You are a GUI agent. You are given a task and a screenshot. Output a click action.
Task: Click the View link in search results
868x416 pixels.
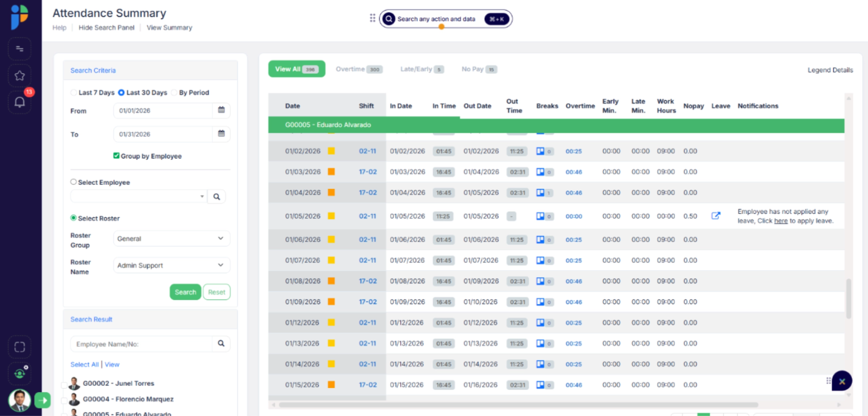pos(112,364)
